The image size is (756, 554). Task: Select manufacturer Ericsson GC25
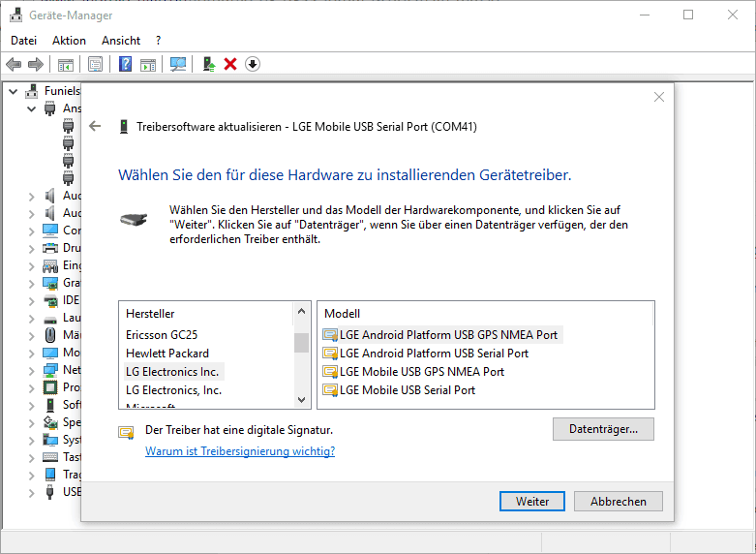[x=162, y=335]
